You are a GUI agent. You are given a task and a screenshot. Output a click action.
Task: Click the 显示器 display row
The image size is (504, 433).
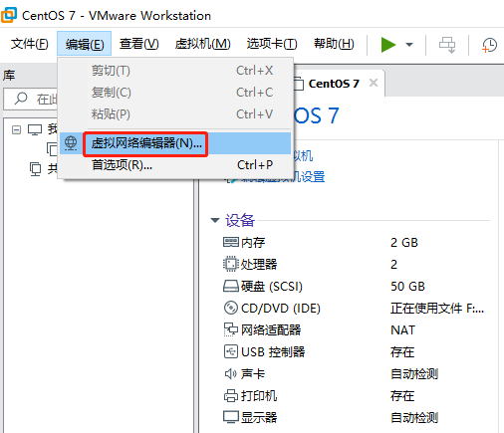354,418
